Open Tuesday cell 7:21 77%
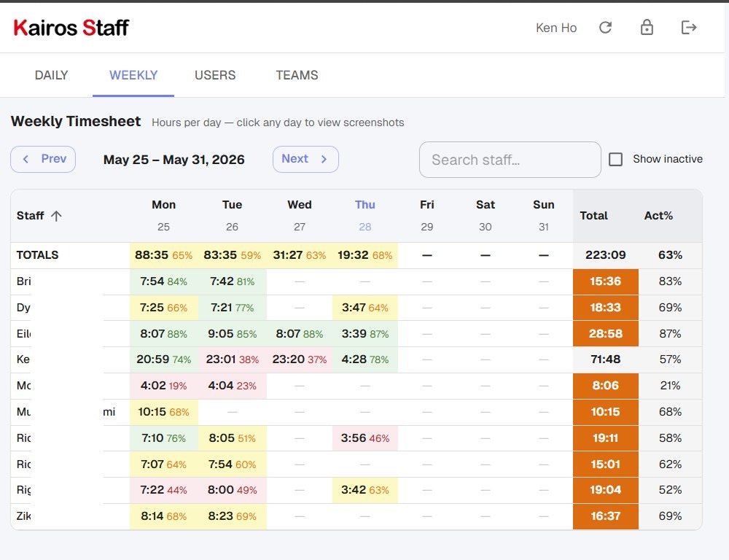This screenshot has width=729, height=560. coord(232,308)
